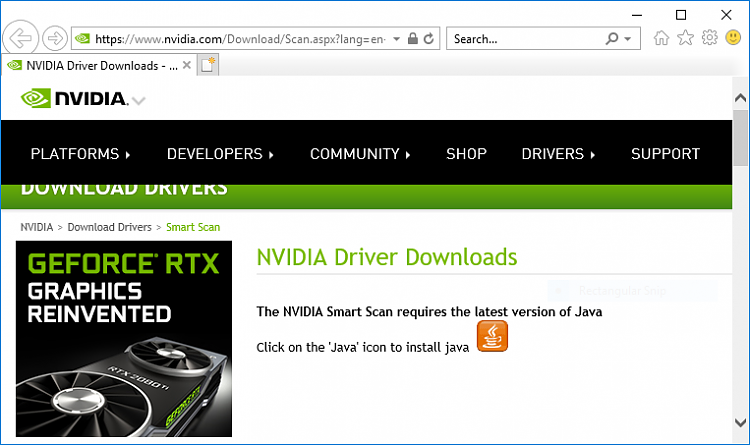Image resolution: width=750 pixels, height=445 pixels.
Task: Close the browser window
Action: [726, 15]
